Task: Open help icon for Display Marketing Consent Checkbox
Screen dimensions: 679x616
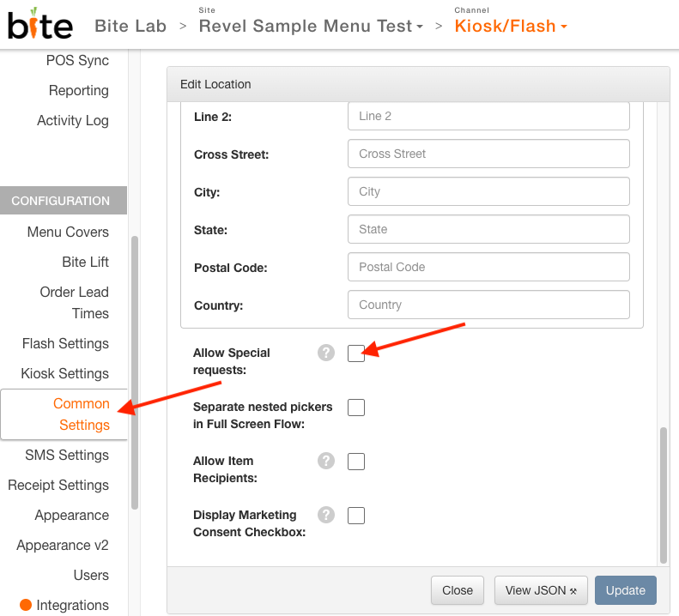Action: 326,515
